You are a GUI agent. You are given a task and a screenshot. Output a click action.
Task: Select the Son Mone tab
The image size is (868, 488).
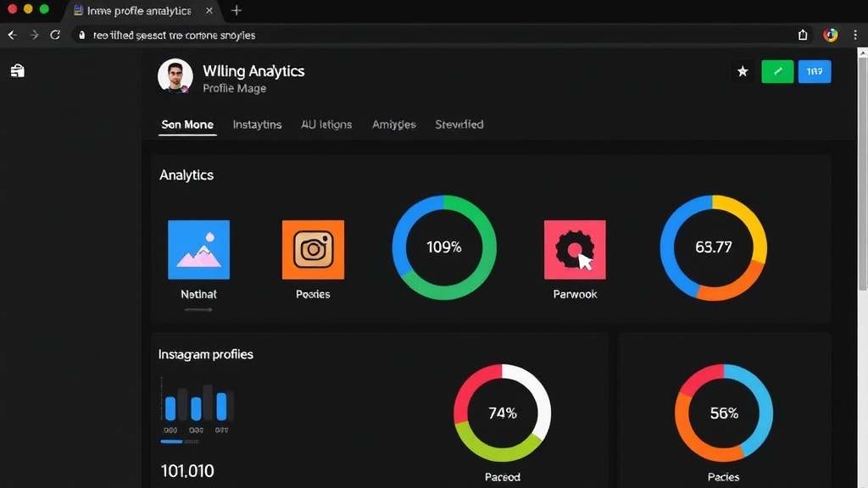click(187, 125)
